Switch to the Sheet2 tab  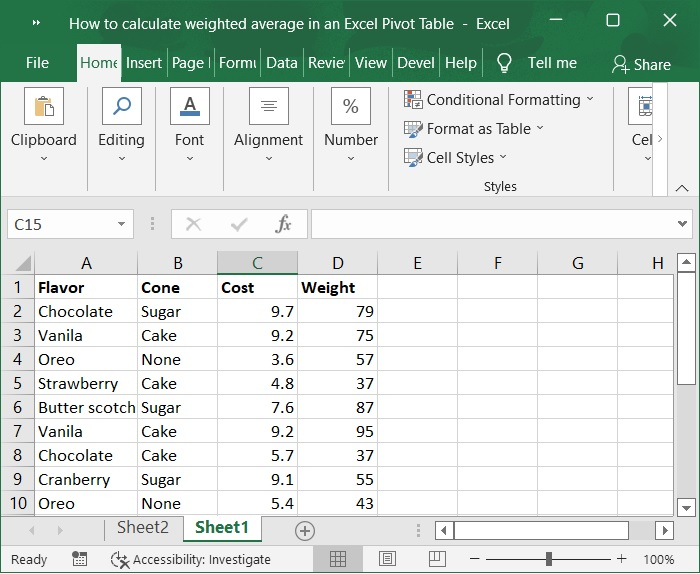tap(143, 528)
